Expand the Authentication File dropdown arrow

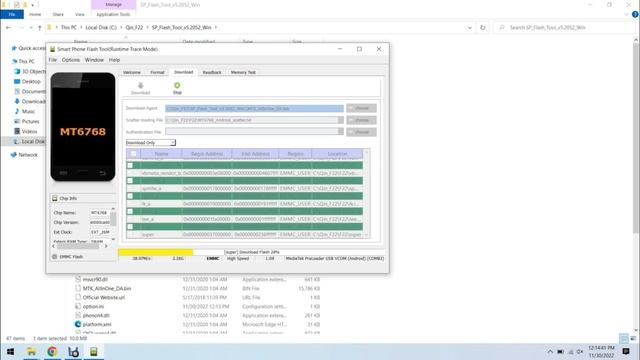[x=340, y=131]
